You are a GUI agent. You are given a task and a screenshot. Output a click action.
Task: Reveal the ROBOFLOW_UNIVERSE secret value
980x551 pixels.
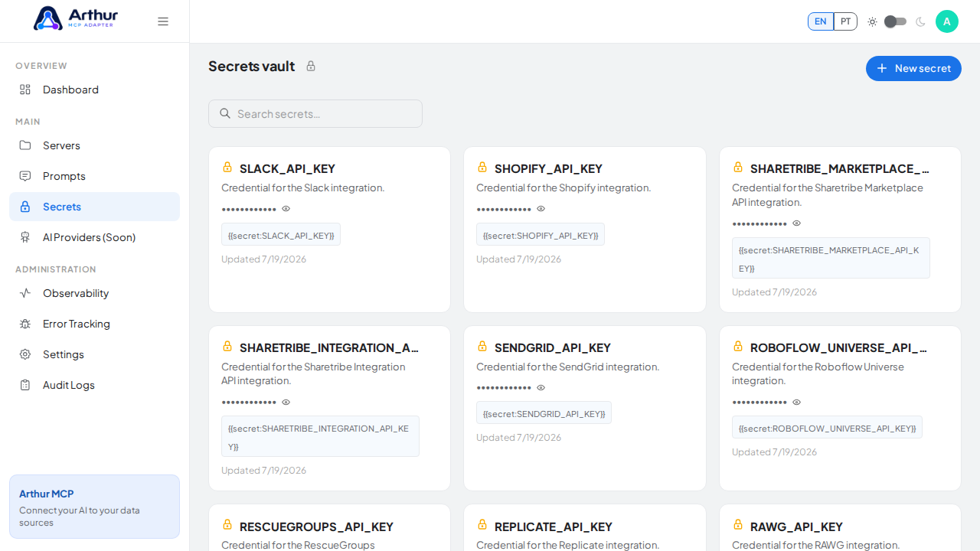(797, 402)
